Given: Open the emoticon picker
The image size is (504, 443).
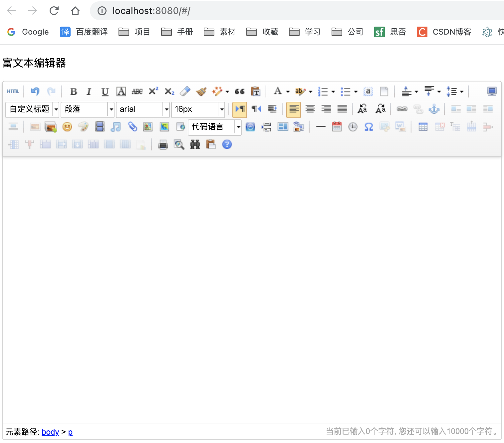Looking at the screenshot, I should (67, 127).
